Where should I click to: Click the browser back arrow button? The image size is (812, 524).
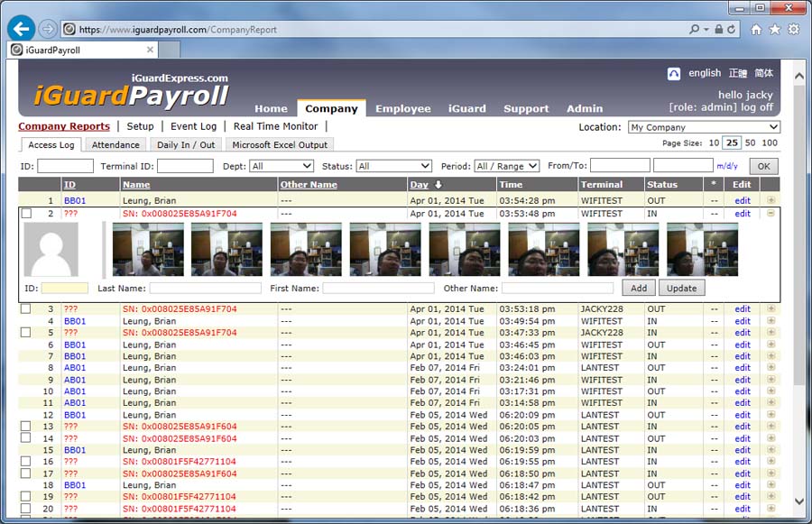(22, 29)
